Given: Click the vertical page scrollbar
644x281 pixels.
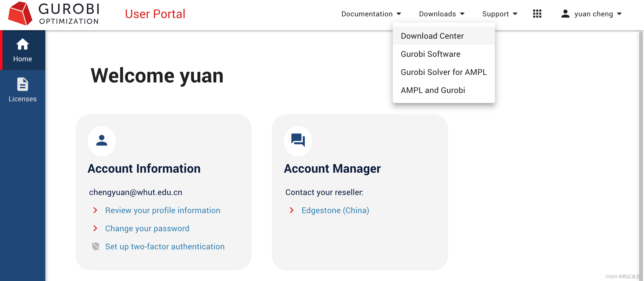Looking at the screenshot, I should tap(640, 151).
